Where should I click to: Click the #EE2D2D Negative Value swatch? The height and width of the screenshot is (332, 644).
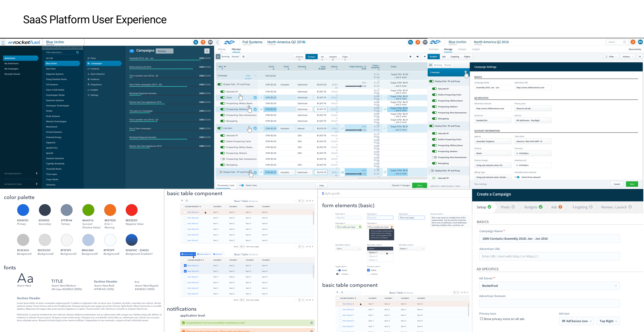[x=131, y=210]
